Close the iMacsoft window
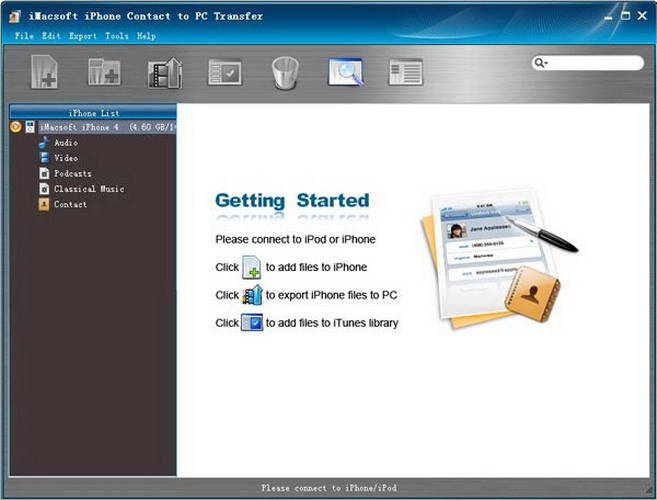 point(642,16)
